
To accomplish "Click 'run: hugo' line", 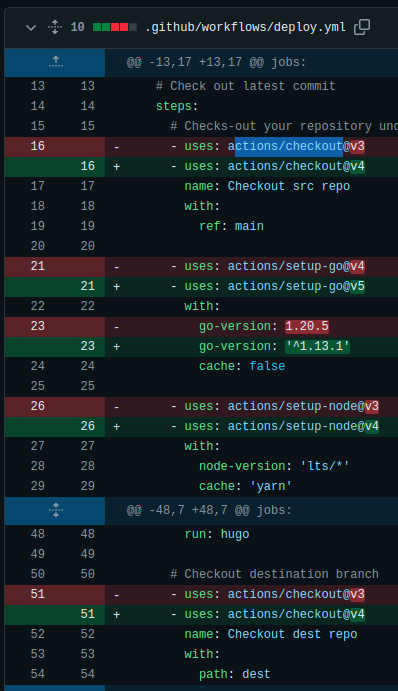I will coord(217,534).
